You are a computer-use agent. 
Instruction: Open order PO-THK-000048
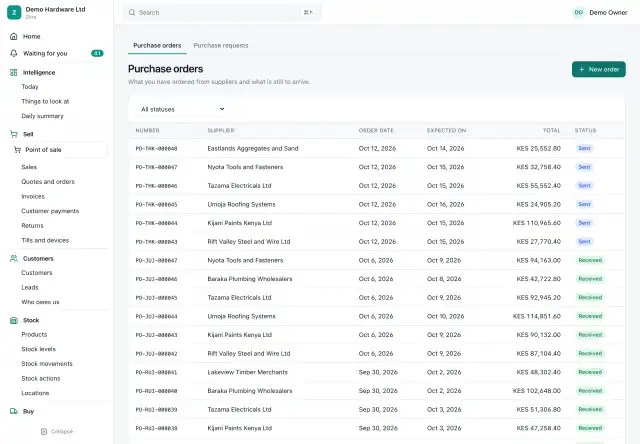(x=156, y=149)
